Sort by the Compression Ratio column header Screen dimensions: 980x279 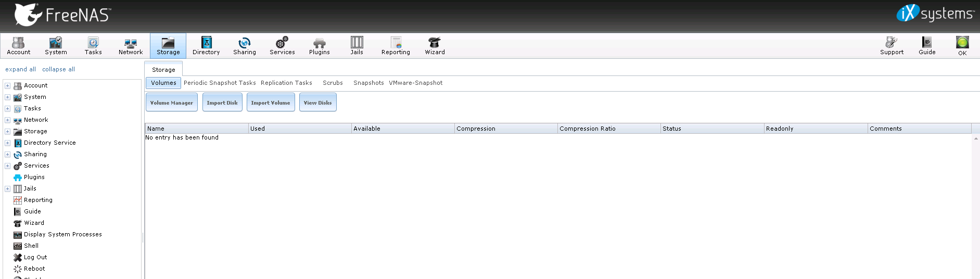click(x=609, y=129)
